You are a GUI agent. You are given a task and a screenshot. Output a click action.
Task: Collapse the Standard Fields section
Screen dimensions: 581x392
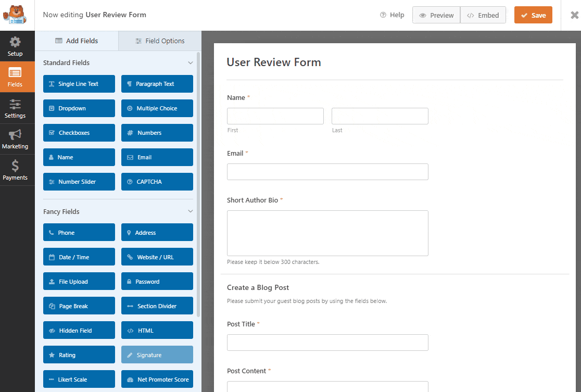click(190, 63)
